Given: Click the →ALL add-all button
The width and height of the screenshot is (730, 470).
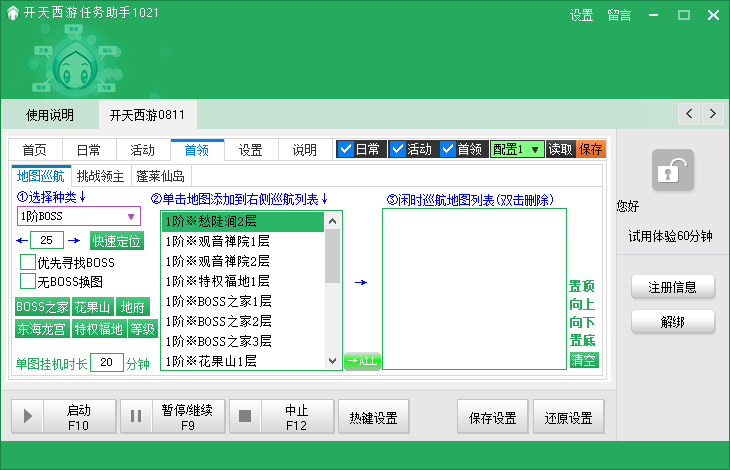Looking at the screenshot, I should 362,361.
